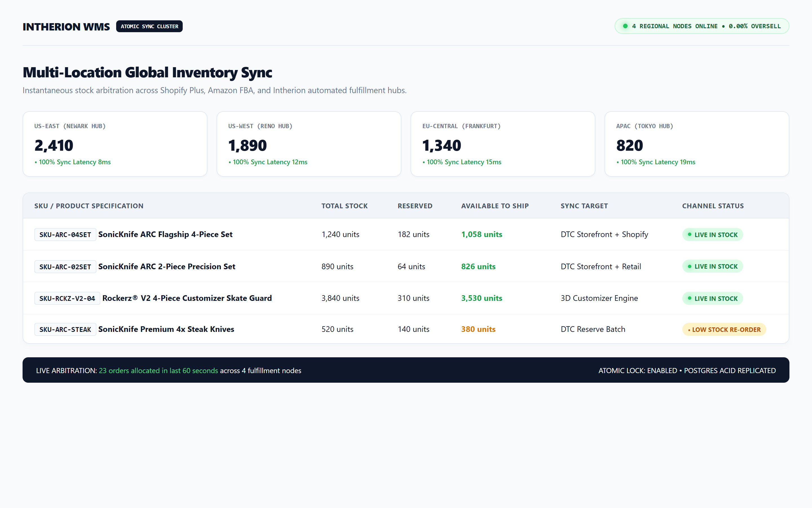The width and height of the screenshot is (812, 508).
Task: Click the Sync Latency 8ms indicator
Action: point(72,162)
